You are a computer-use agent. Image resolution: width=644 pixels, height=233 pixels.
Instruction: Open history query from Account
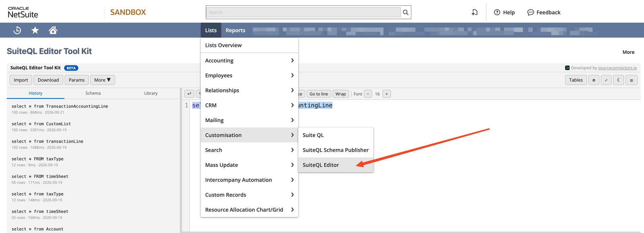[37, 229]
